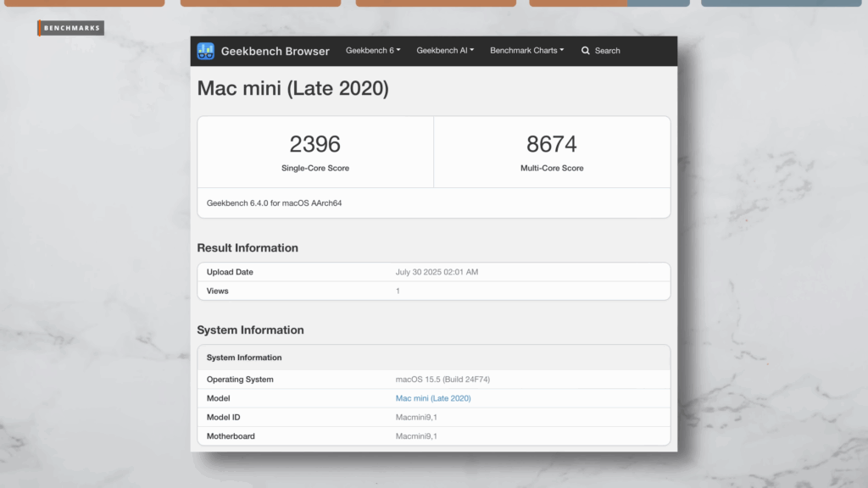Click the Views row
This screenshot has height=488, width=868.
[433, 291]
